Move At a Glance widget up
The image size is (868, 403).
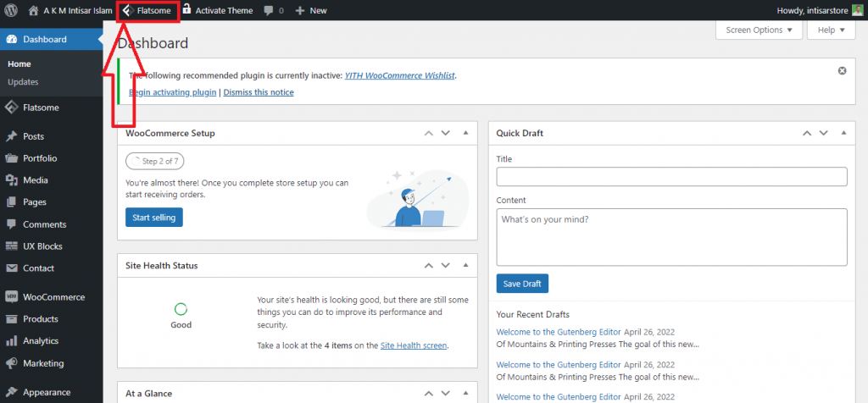click(428, 394)
